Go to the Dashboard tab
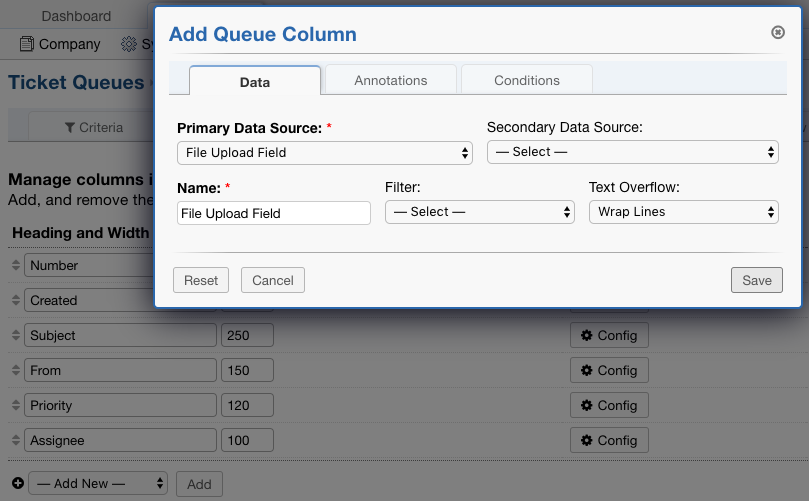Image resolution: width=809 pixels, height=501 pixels. point(76,16)
